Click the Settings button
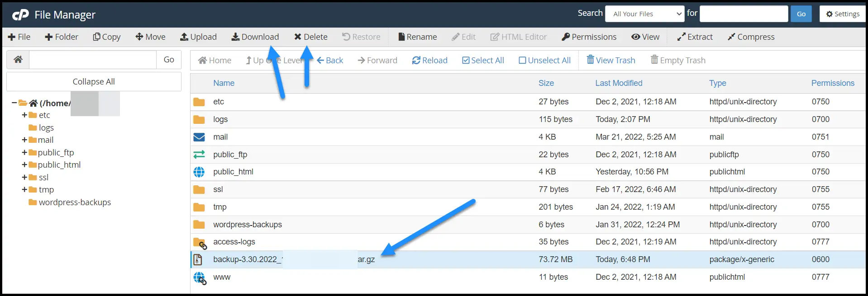 click(842, 14)
